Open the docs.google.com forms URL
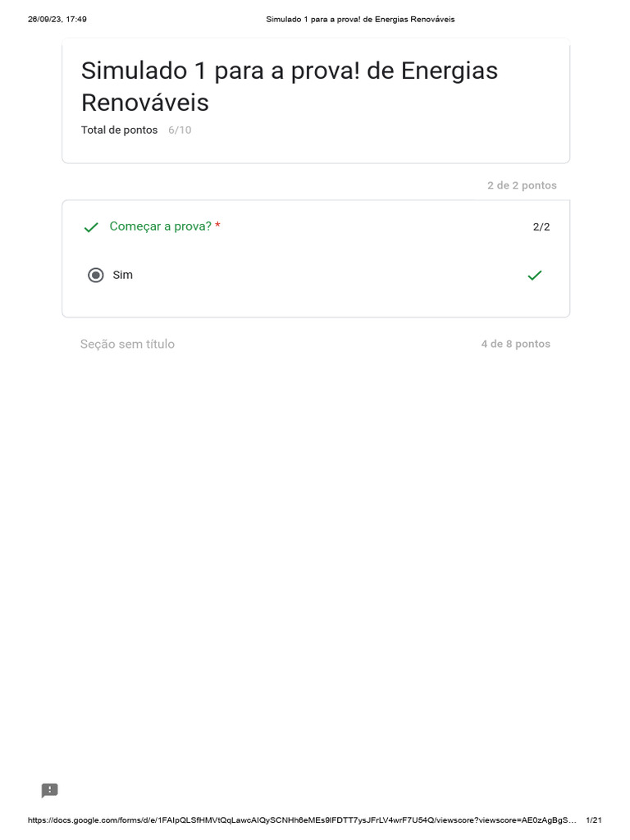This screenshot has width=630, height=840. (x=302, y=820)
